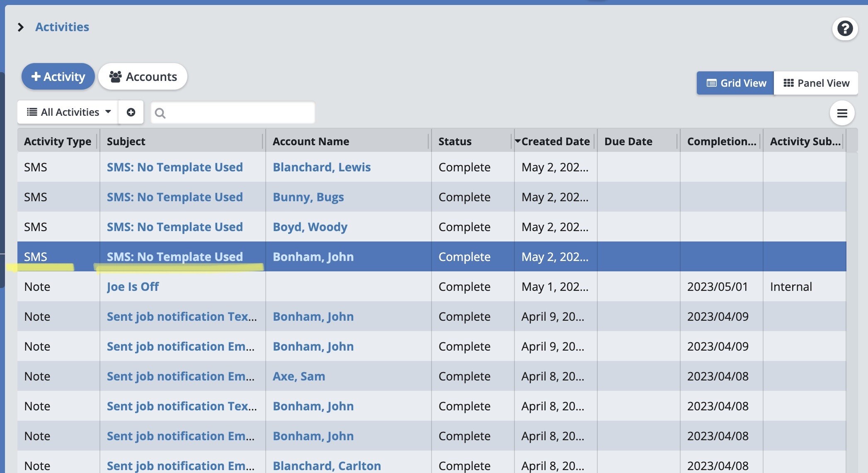Open the Axe, Sam account link
The width and height of the screenshot is (868, 473).
click(299, 376)
